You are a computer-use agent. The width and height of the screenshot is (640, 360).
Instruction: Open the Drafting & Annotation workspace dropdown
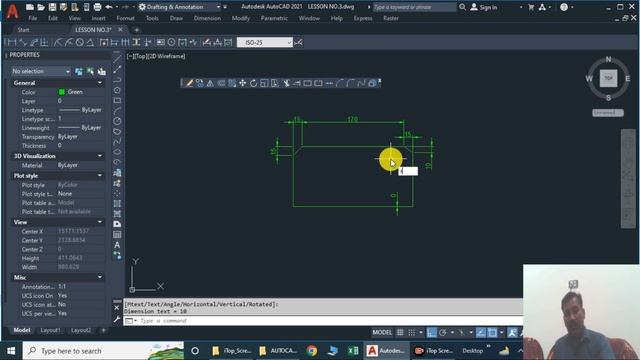(218, 7)
